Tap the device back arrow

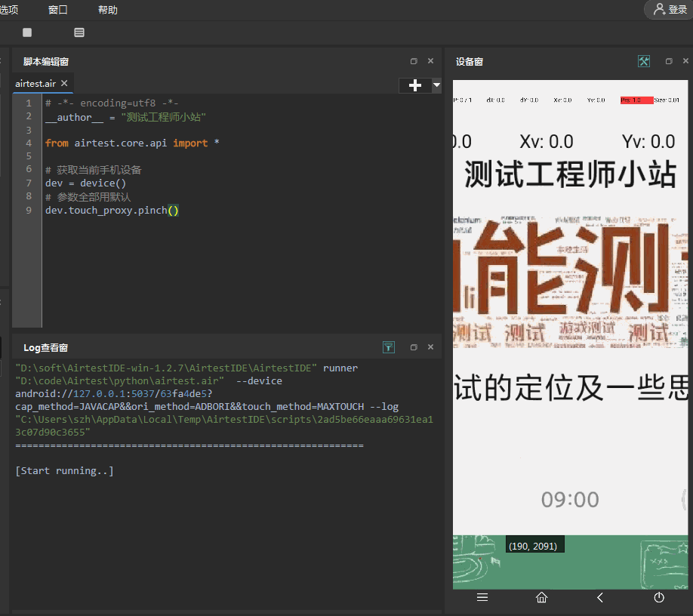pyautogui.click(x=599, y=597)
